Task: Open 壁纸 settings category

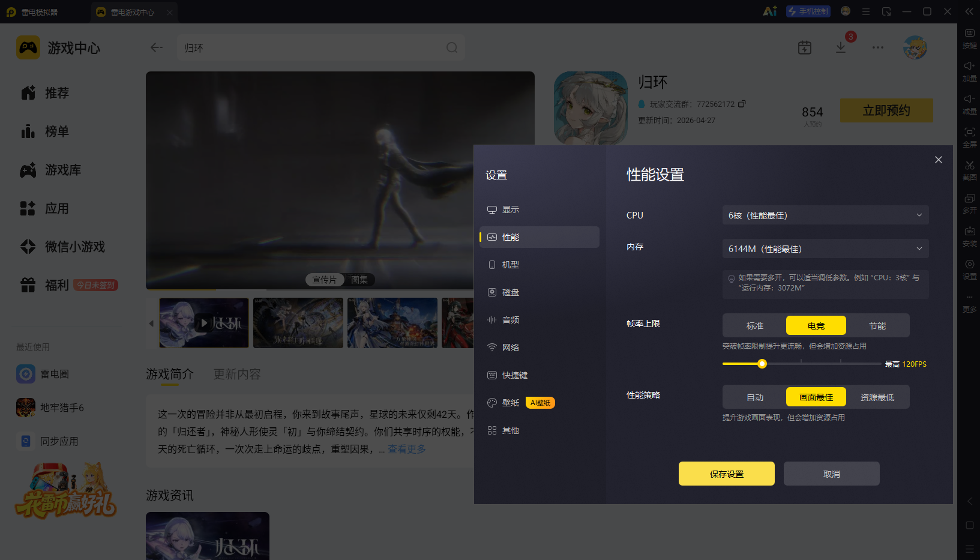Action: click(540, 403)
